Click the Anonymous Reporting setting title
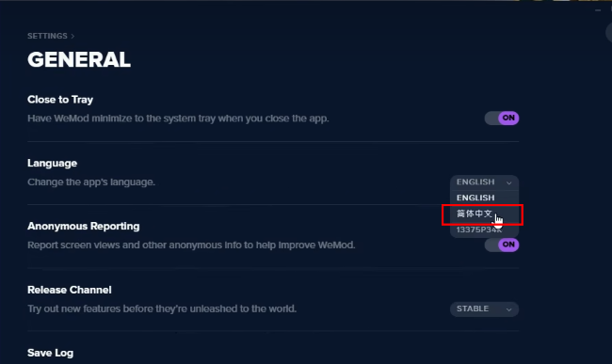The width and height of the screenshot is (612, 364). [x=84, y=227]
